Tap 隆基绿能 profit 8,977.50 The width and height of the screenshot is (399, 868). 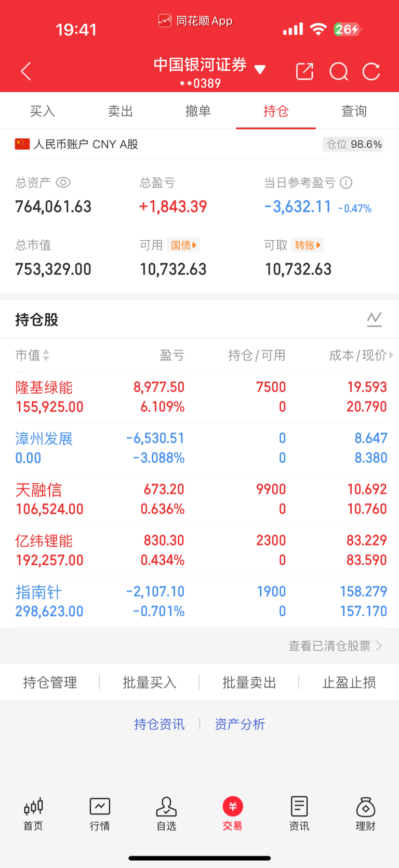click(x=159, y=387)
